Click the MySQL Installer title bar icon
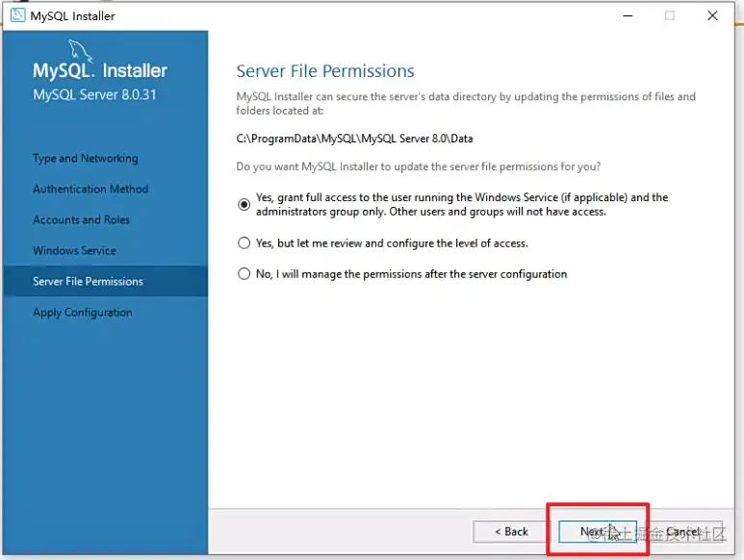 [17, 15]
